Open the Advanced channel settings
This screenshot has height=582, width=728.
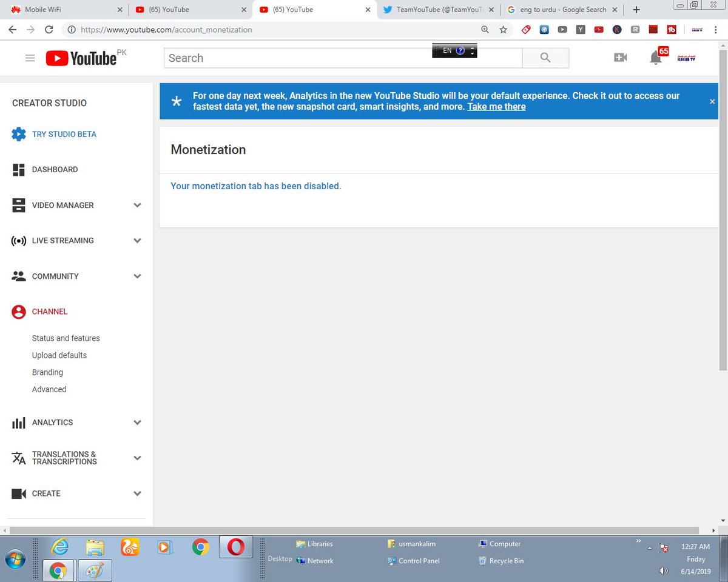[x=49, y=389]
